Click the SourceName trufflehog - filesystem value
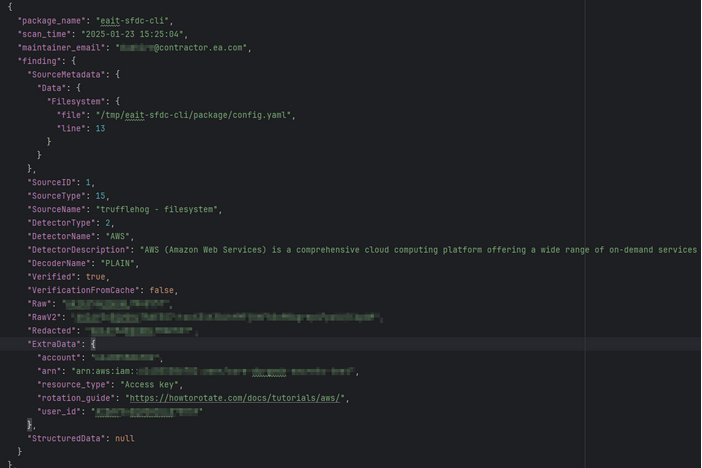 tap(157, 209)
